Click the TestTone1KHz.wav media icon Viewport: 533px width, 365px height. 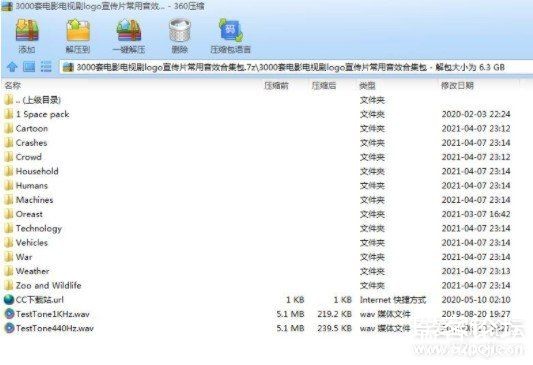coord(9,314)
